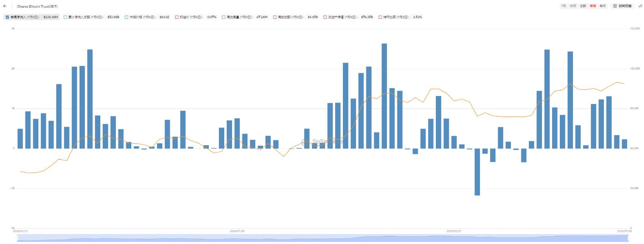Click the iShares Bitcoin Trust(IBIT) title
Screen dimensions: 644x244
click(x=37, y=6)
